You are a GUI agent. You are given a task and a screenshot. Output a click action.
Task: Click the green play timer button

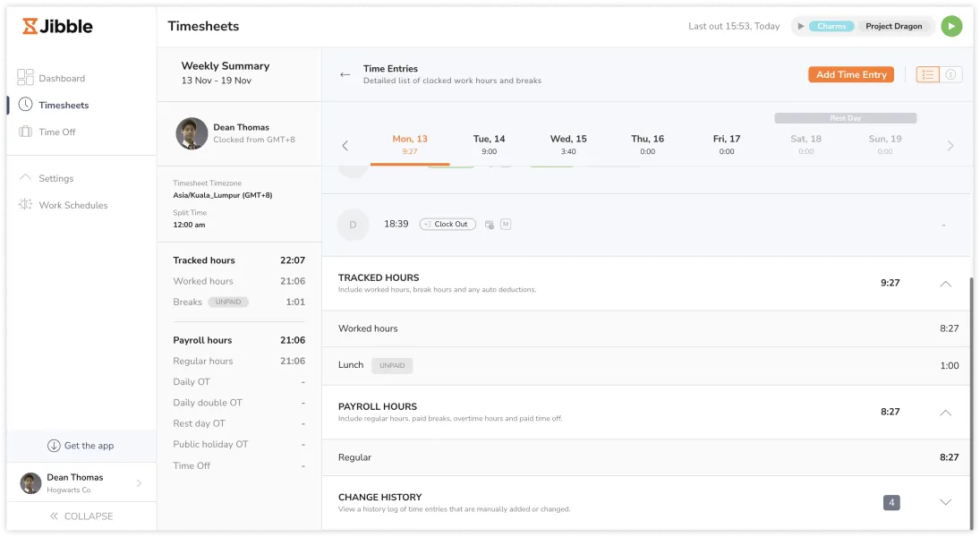point(951,26)
